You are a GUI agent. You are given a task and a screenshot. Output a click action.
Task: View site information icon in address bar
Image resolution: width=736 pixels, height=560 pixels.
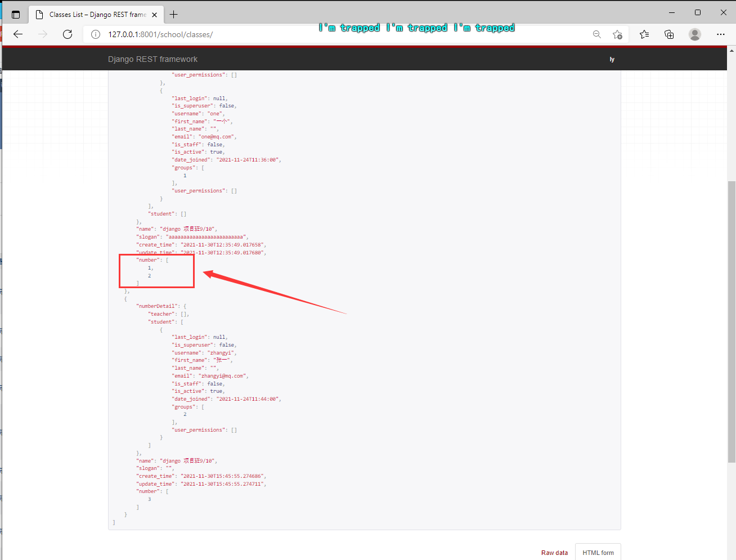(x=96, y=34)
